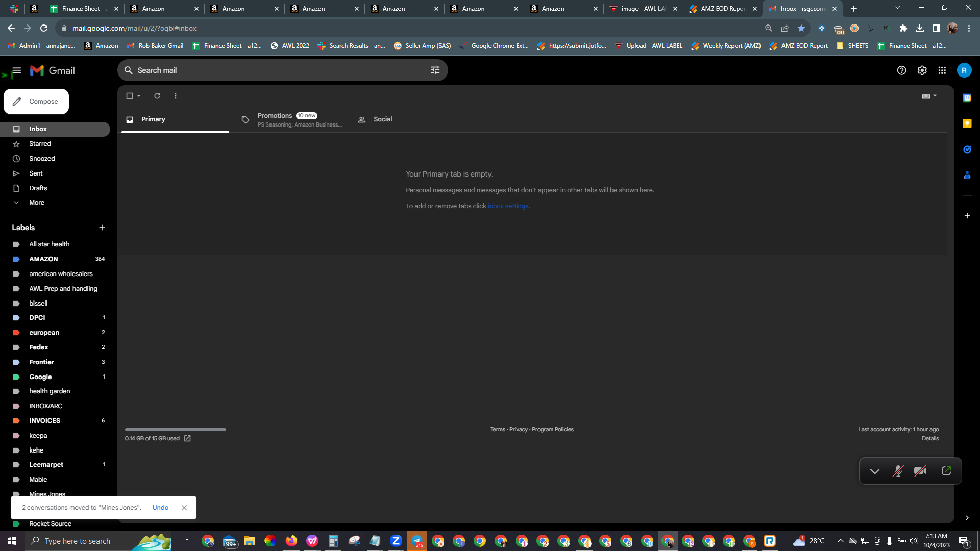The image size is (980, 551).
Task: Open Zoom from the taskbar
Action: 396,541
